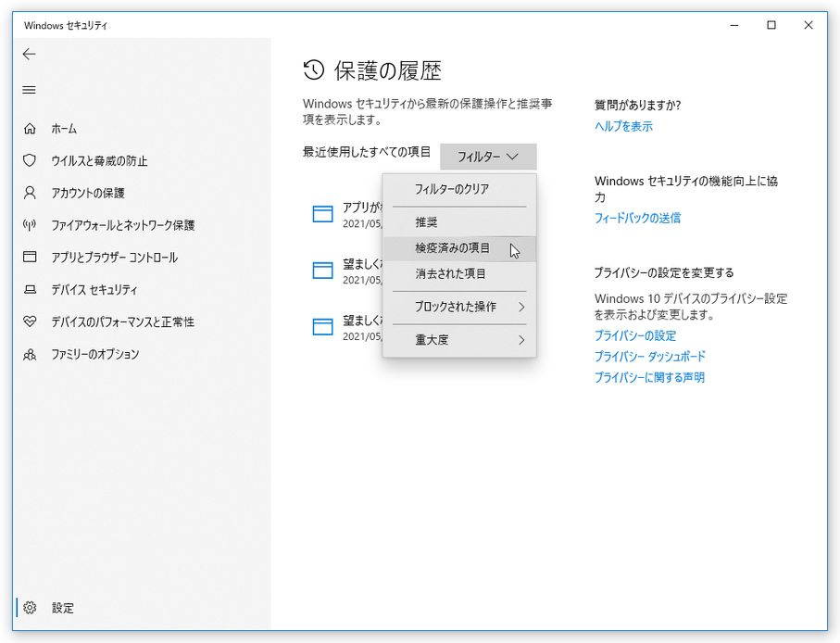This screenshot has width=840, height=643.
Task: Click the account protection person icon
Action: coord(30,193)
